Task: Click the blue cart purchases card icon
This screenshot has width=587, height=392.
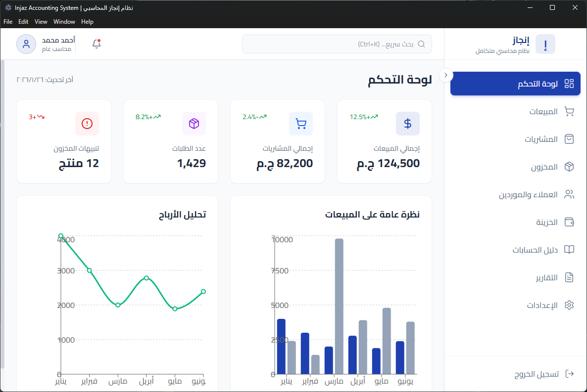Action: pyautogui.click(x=301, y=124)
